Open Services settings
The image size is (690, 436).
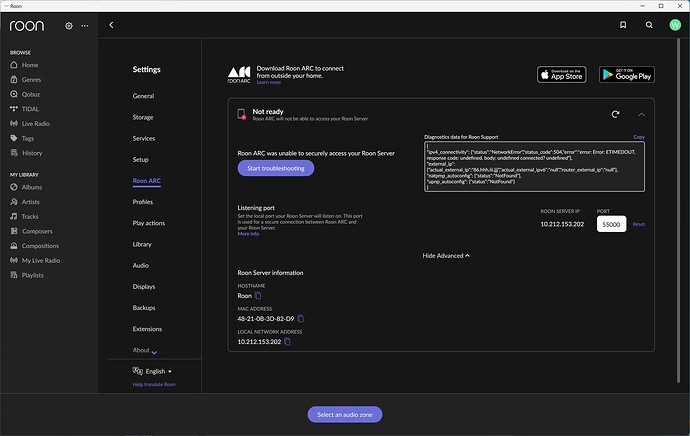point(144,138)
